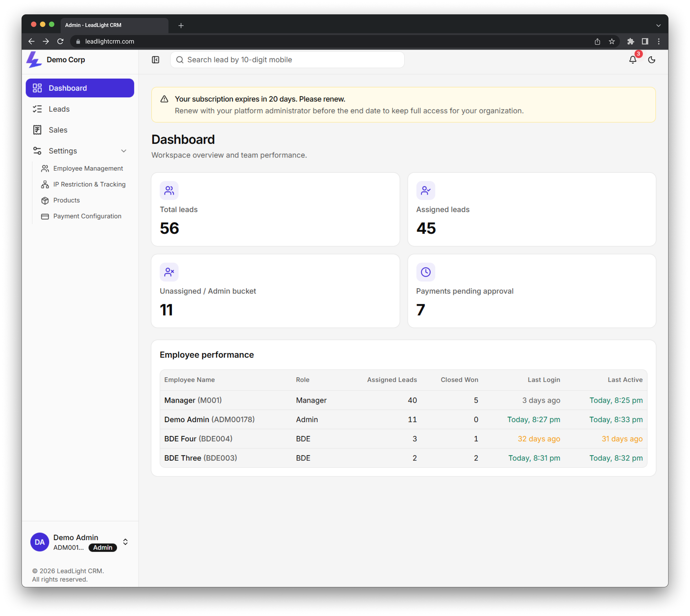
Task: Click the Settings sliders icon
Action: [37, 151]
